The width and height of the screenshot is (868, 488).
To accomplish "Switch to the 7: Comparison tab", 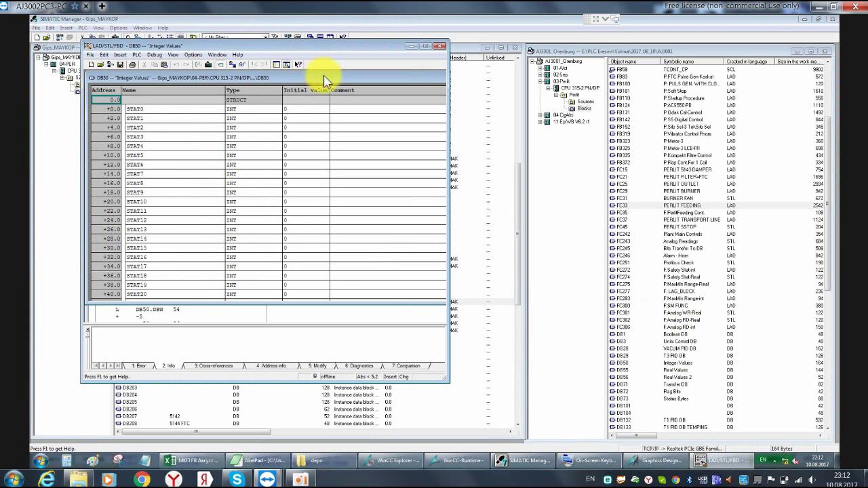I will tap(406, 366).
